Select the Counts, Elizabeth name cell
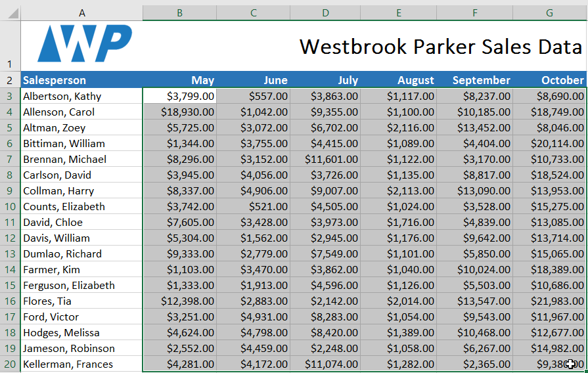This screenshot has width=588, height=373. coord(81,207)
